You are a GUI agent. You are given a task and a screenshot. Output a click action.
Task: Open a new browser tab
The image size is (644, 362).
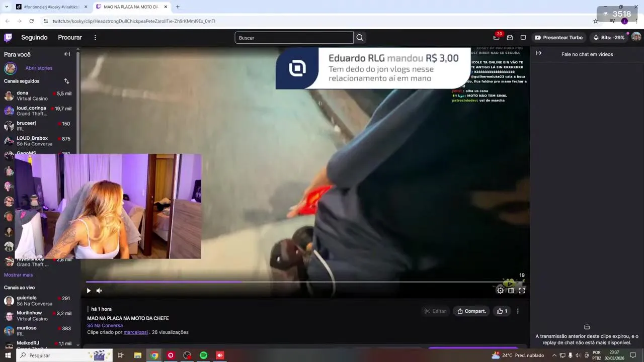(x=178, y=7)
